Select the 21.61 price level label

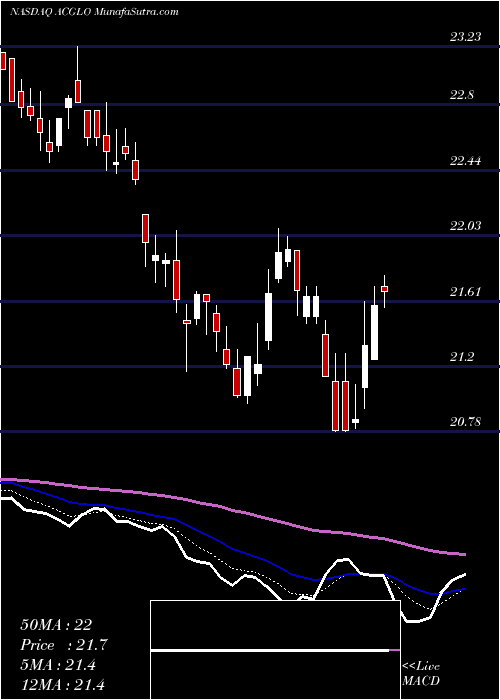coord(466,292)
